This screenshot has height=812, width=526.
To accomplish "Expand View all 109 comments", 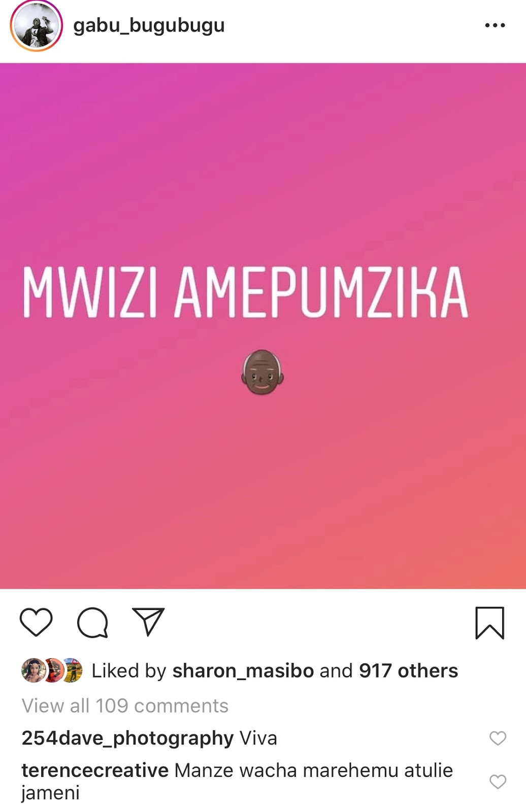I will point(125,706).
